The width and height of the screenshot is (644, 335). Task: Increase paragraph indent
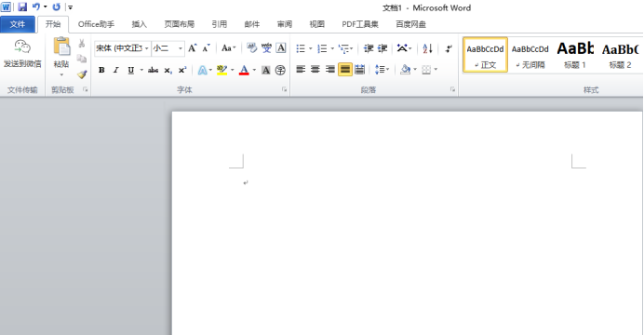coord(382,48)
